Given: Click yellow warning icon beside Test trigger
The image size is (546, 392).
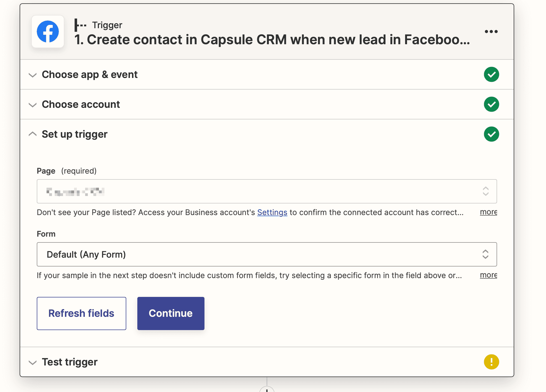Looking at the screenshot, I should point(491,362).
